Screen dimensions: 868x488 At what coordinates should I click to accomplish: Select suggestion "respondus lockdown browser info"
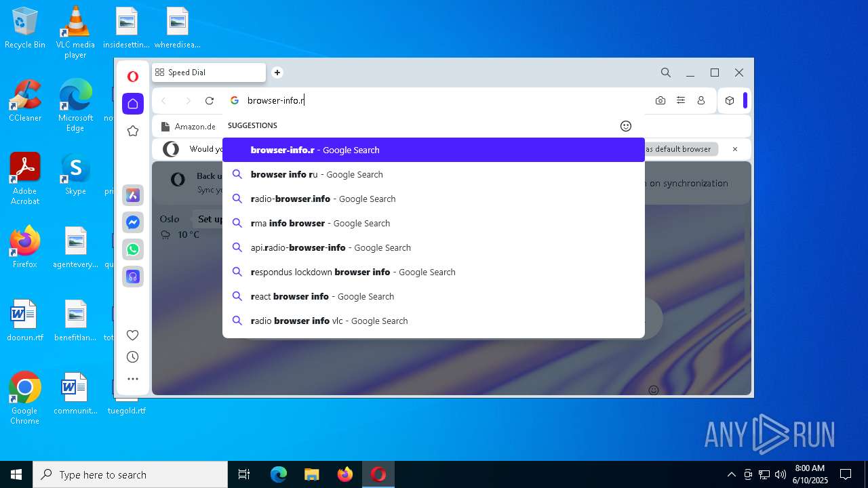[x=433, y=272]
